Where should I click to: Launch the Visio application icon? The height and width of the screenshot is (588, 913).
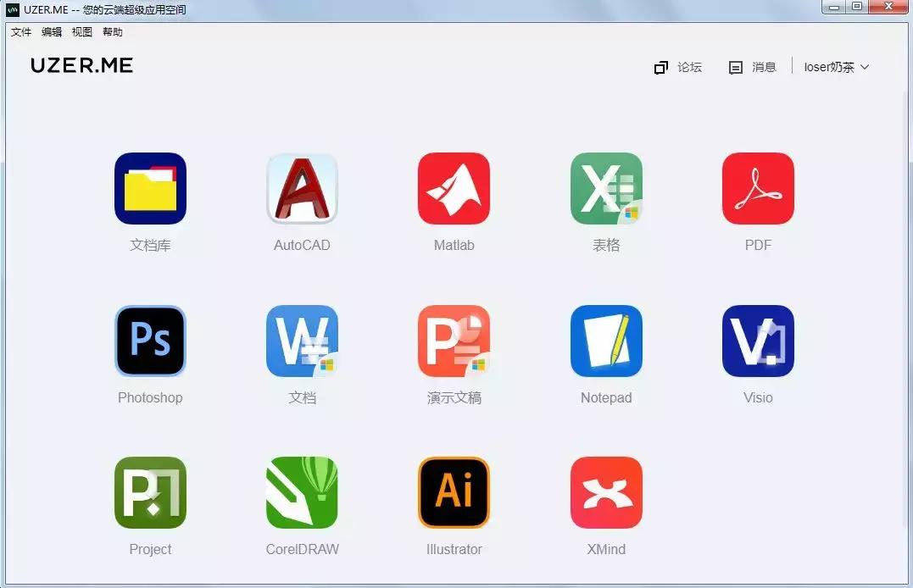coord(758,341)
